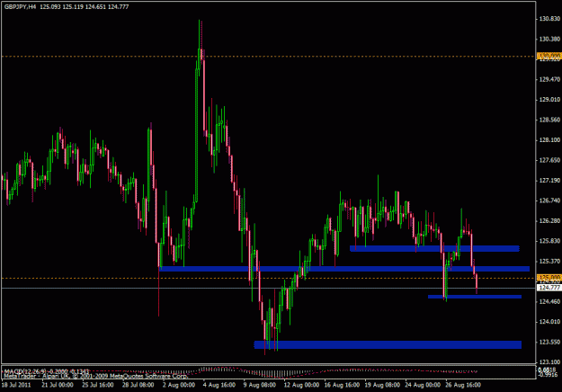The width and height of the screenshot is (562, 392).
Task: Click the 125.370 price axis label
Action: 549,262
